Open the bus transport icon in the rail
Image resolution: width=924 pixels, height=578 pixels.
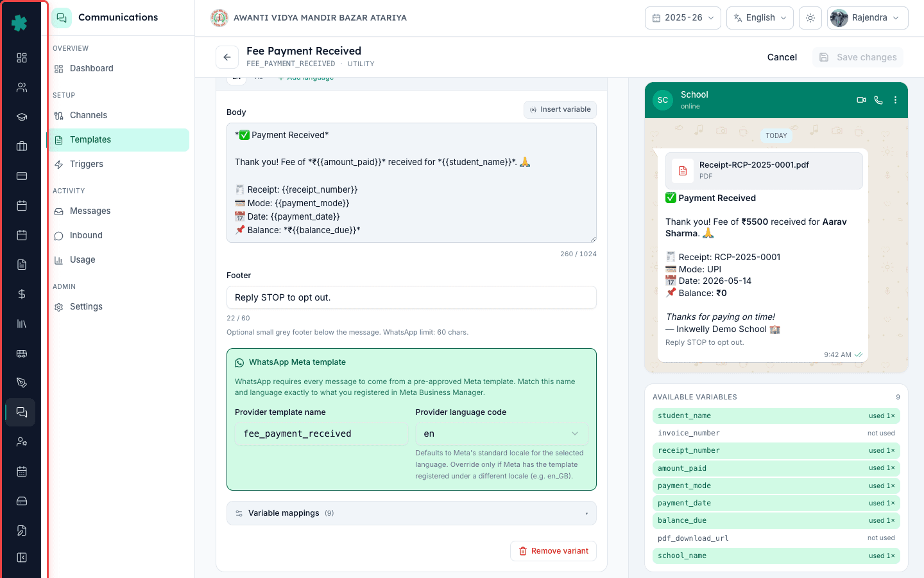pos(22,353)
